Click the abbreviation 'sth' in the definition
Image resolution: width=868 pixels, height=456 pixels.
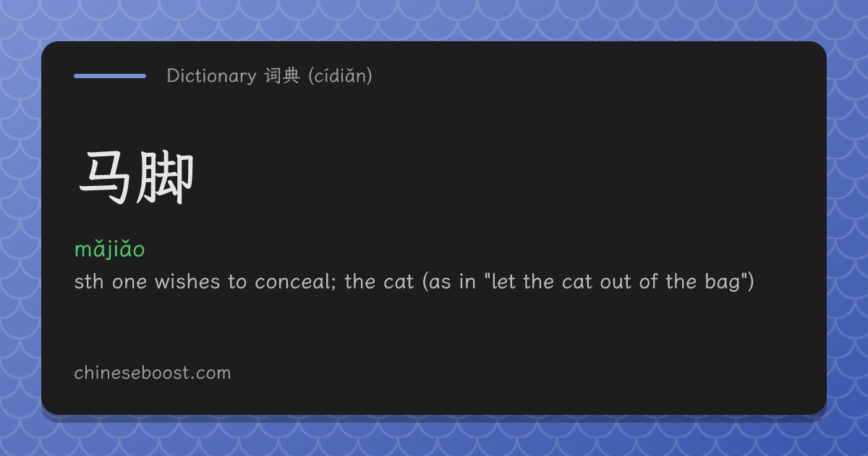(x=90, y=282)
